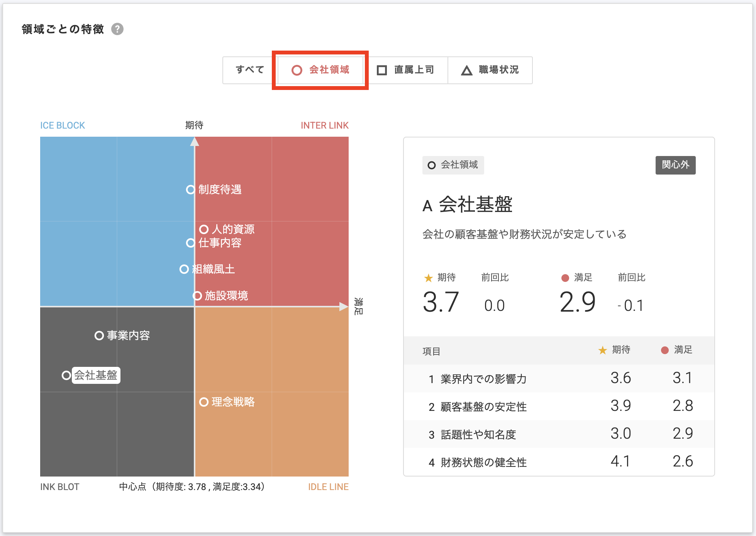Click the ICE BLOCK quadrant label
This screenshot has width=756, height=536.
click(63, 126)
